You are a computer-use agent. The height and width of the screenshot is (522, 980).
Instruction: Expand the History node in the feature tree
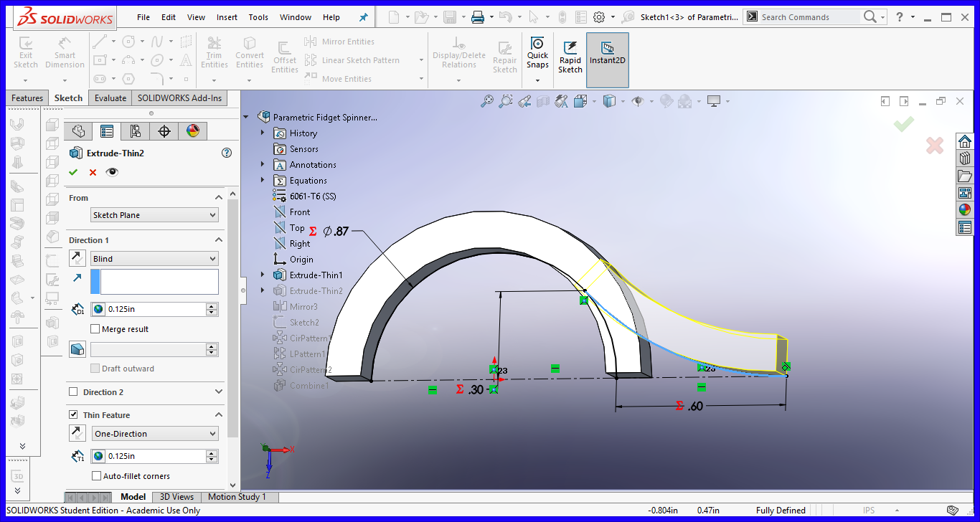(262, 133)
